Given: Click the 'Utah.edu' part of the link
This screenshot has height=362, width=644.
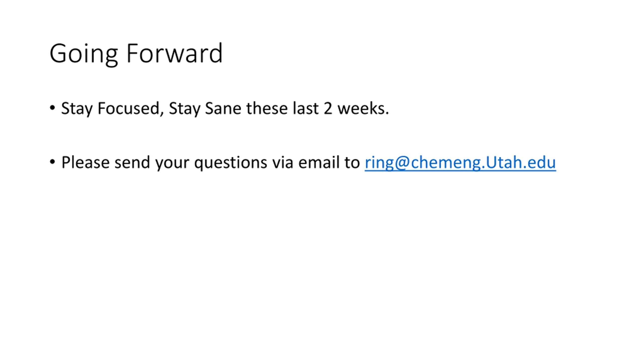Looking at the screenshot, I should click(521, 162).
